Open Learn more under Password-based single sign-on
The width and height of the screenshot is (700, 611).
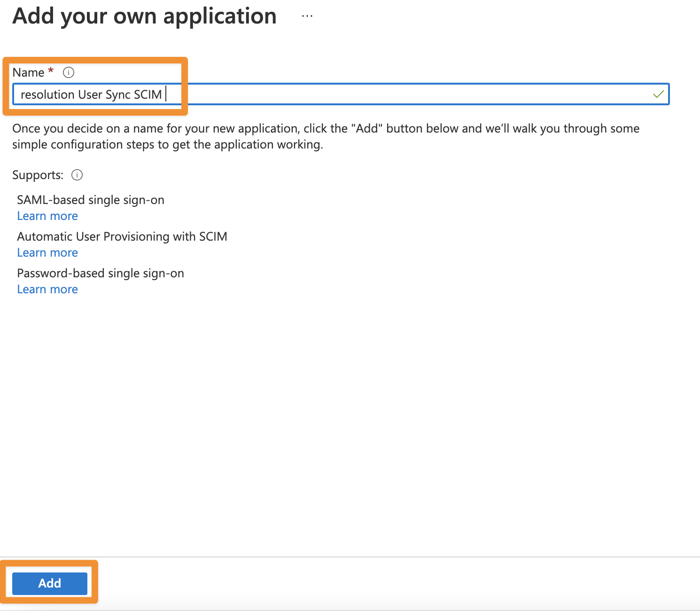(47, 290)
